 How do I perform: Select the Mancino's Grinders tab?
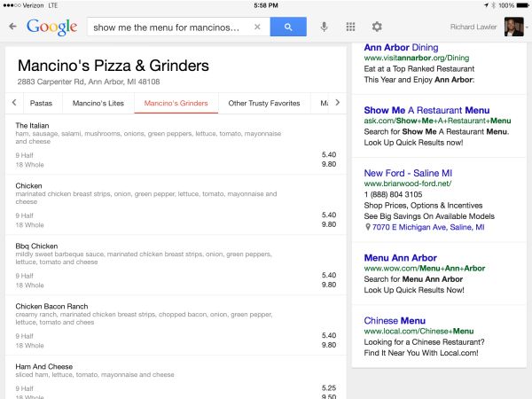coord(176,103)
